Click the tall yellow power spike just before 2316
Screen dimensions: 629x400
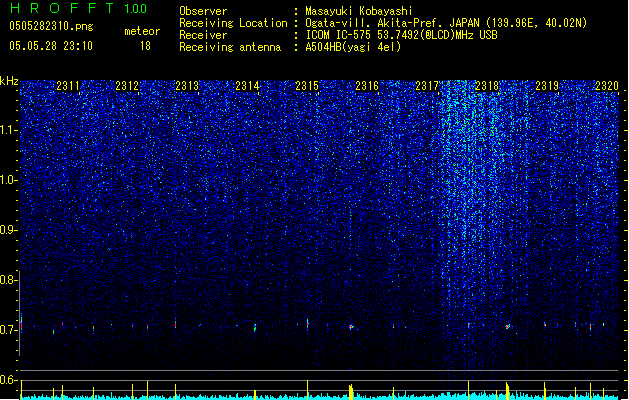351,392
